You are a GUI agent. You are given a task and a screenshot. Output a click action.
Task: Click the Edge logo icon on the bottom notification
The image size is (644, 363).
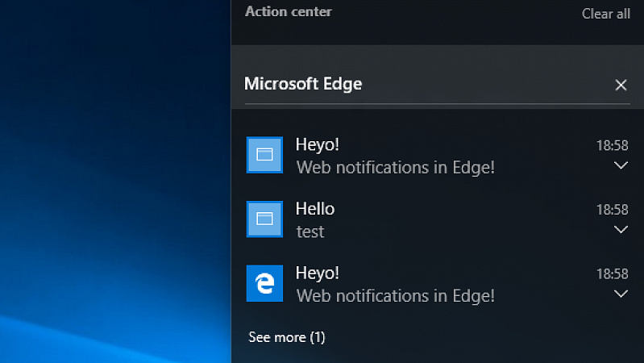click(x=264, y=283)
